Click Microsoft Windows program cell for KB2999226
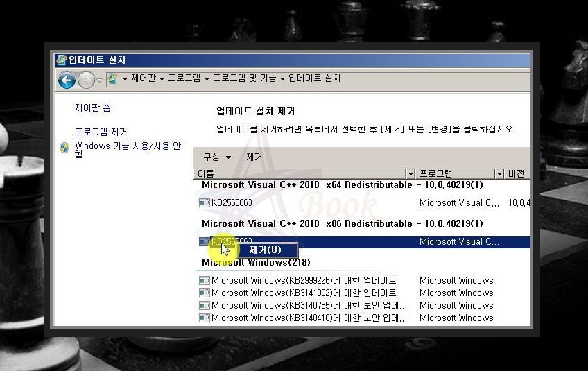 tap(456, 280)
